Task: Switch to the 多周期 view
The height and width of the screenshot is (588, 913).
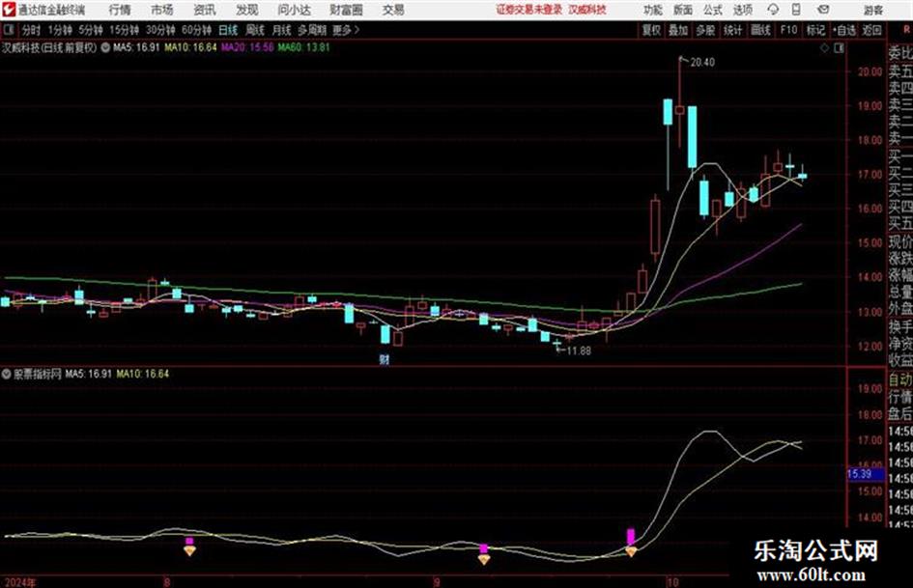Action: [312, 30]
